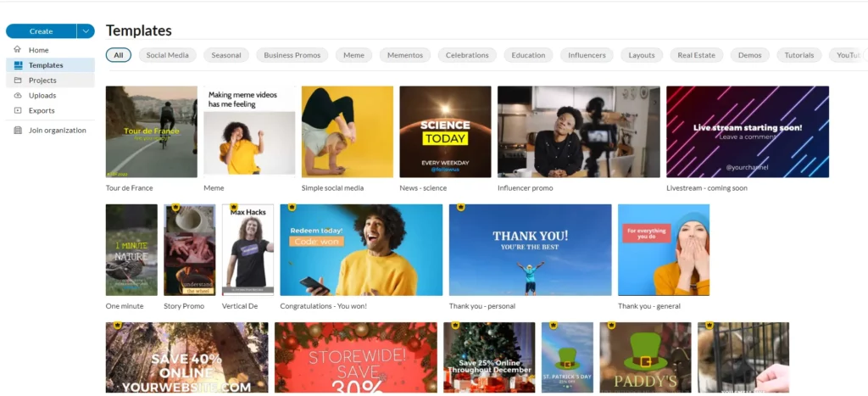Click premium badge on Story Promo template
Image resolution: width=868 pixels, height=396 pixels.
(x=175, y=207)
